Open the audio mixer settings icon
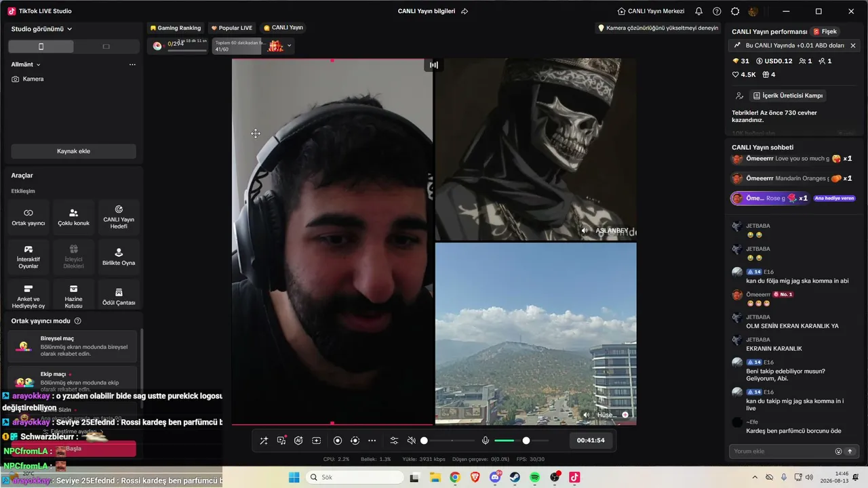 coord(394,441)
